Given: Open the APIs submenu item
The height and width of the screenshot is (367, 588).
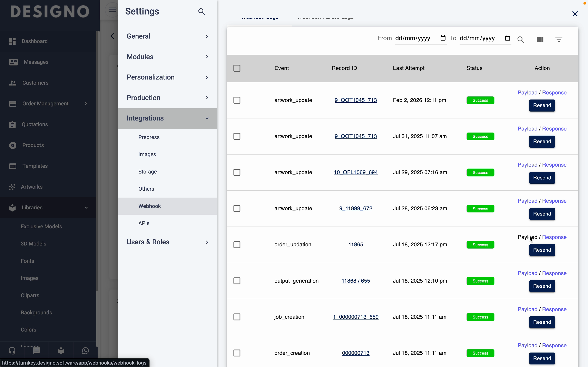Looking at the screenshot, I should point(144,223).
